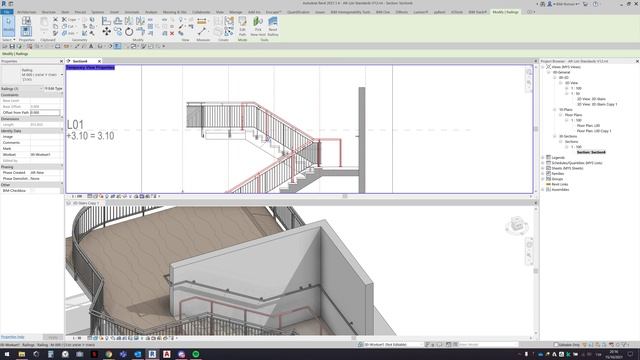Screen dimensions: 640x360
Task: Click the Revit Links node in Project Browser
Action: click(x=560, y=184)
